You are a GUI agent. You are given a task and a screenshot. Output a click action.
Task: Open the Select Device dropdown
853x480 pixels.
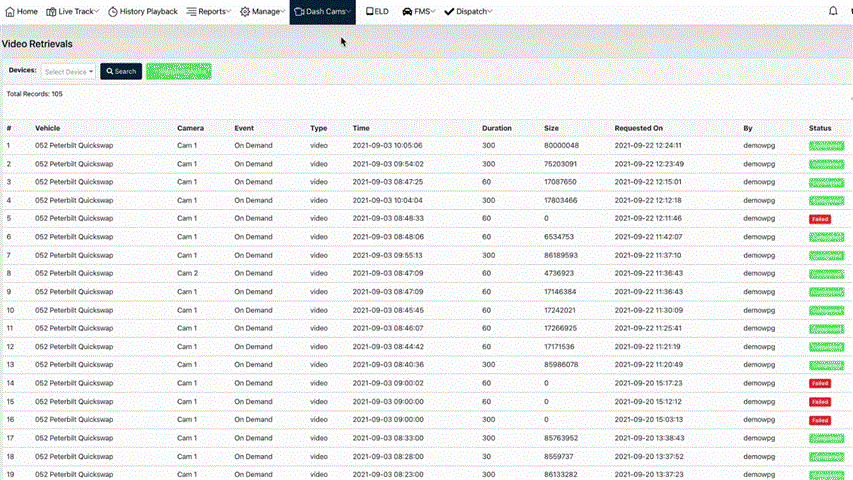coord(69,72)
